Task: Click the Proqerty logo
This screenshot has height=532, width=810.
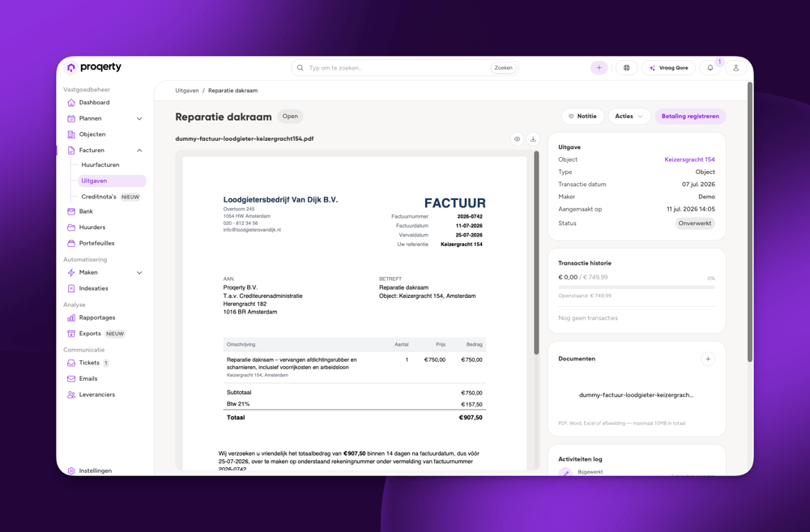Action: [x=94, y=67]
